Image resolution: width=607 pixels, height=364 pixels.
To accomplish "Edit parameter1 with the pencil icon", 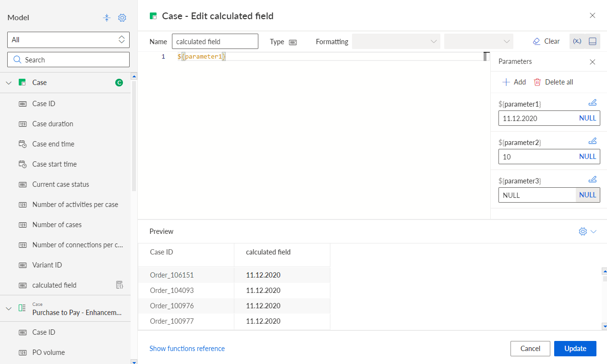I will (593, 102).
